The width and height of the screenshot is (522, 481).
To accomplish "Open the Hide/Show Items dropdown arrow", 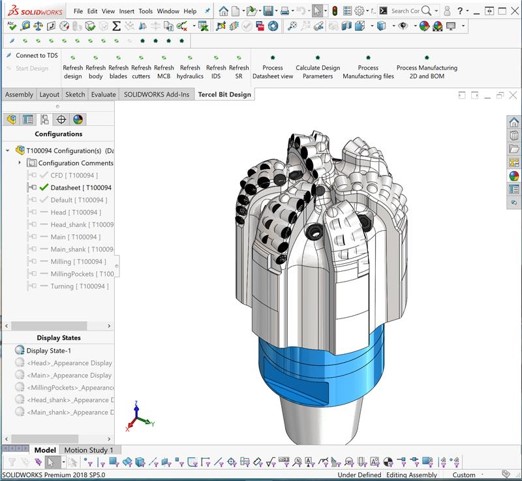I will (414, 26).
